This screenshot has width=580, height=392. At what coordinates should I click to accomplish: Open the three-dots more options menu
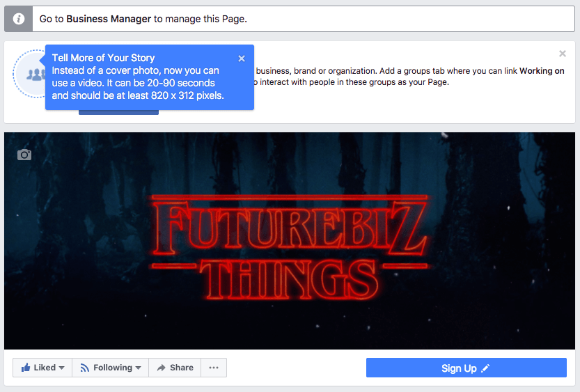pos(214,368)
